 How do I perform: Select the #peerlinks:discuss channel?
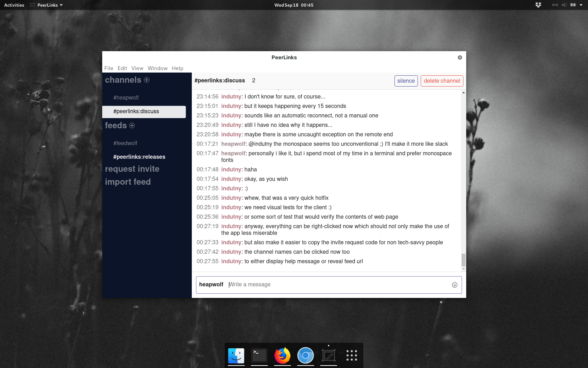(x=144, y=112)
